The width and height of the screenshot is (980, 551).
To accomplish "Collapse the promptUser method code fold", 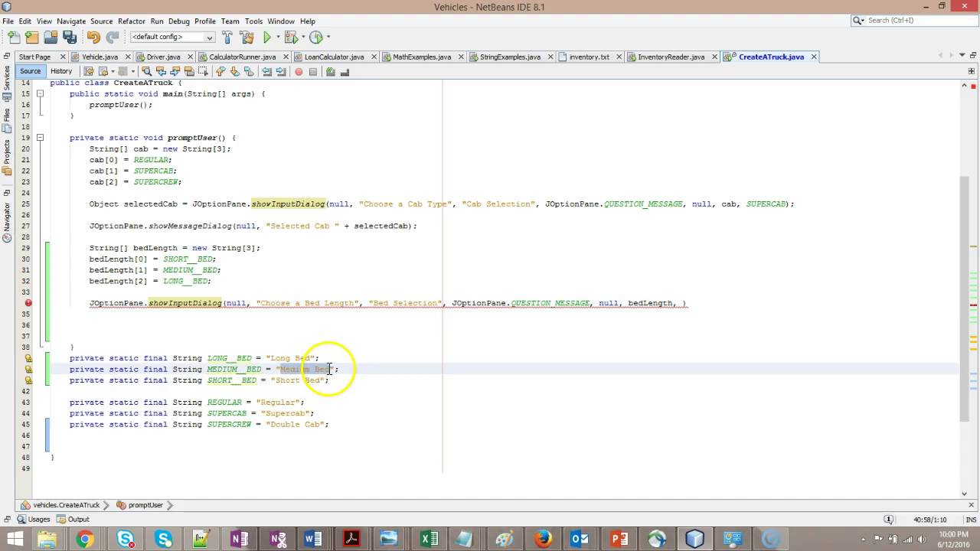I will (40, 138).
